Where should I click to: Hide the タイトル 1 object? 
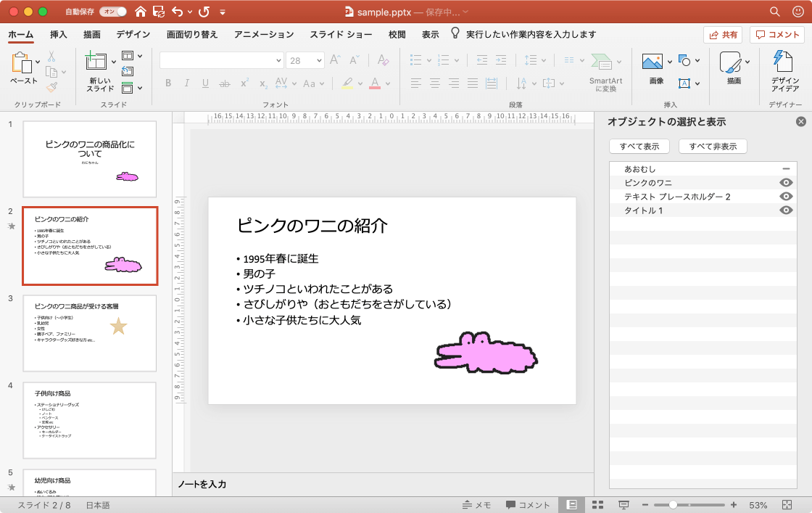pyautogui.click(x=785, y=210)
